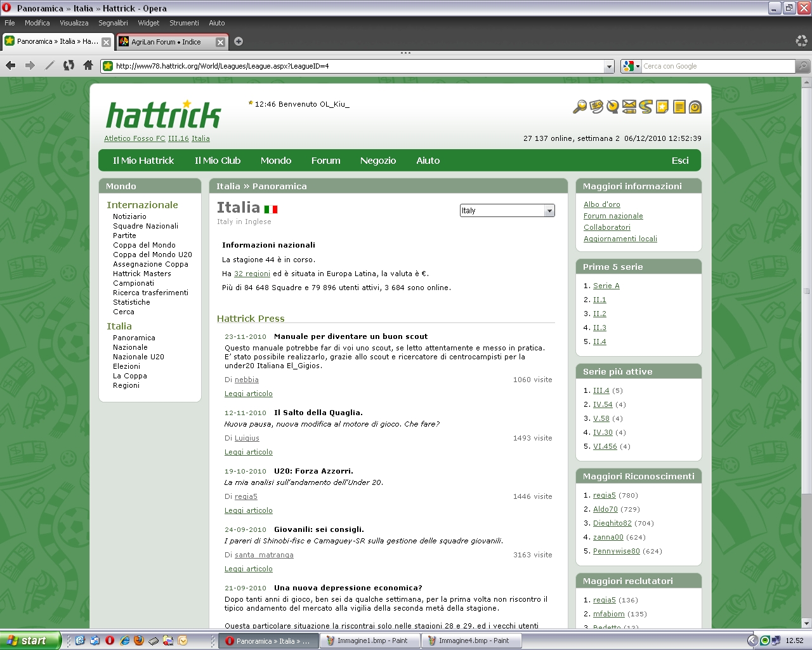This screenshot has height=650, width=812.
Task: Open Ricerca trasferimenti in sidebar
Action: coord(150,293)
